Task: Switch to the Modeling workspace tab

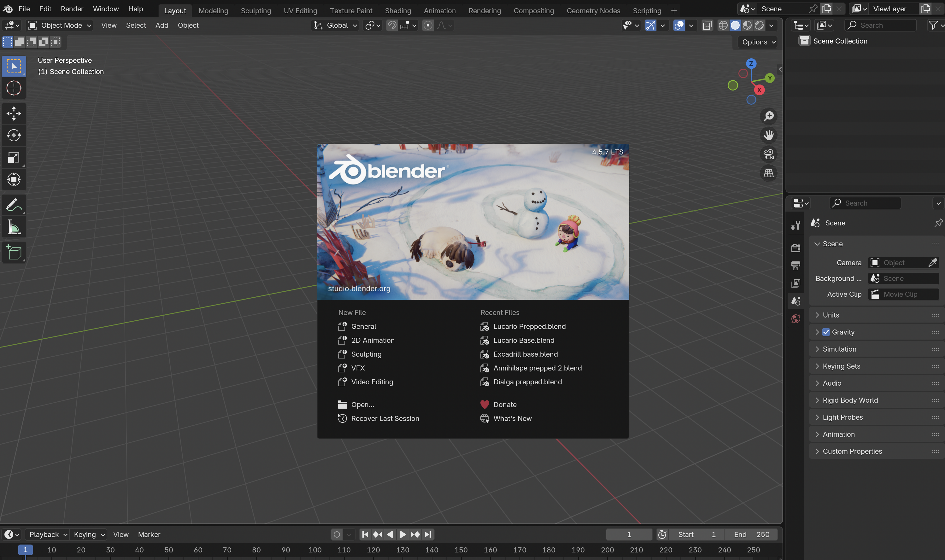Action: 213,11
